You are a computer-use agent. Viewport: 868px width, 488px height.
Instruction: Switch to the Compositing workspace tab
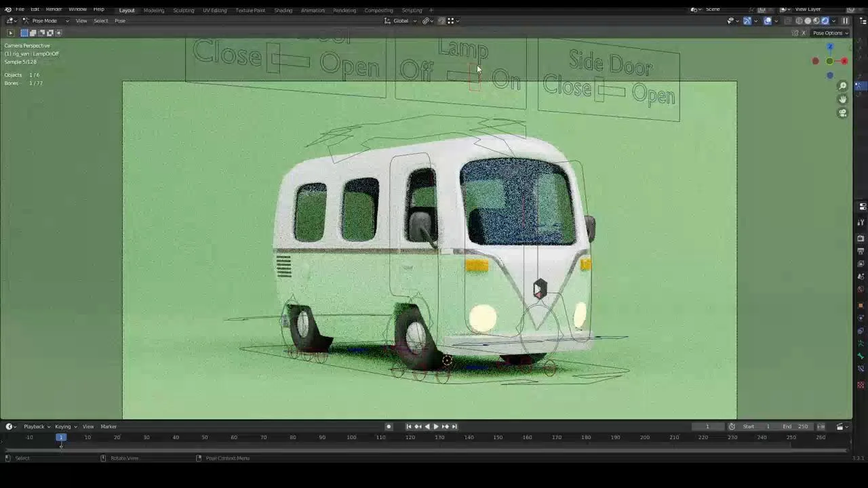tap(378, 10)
